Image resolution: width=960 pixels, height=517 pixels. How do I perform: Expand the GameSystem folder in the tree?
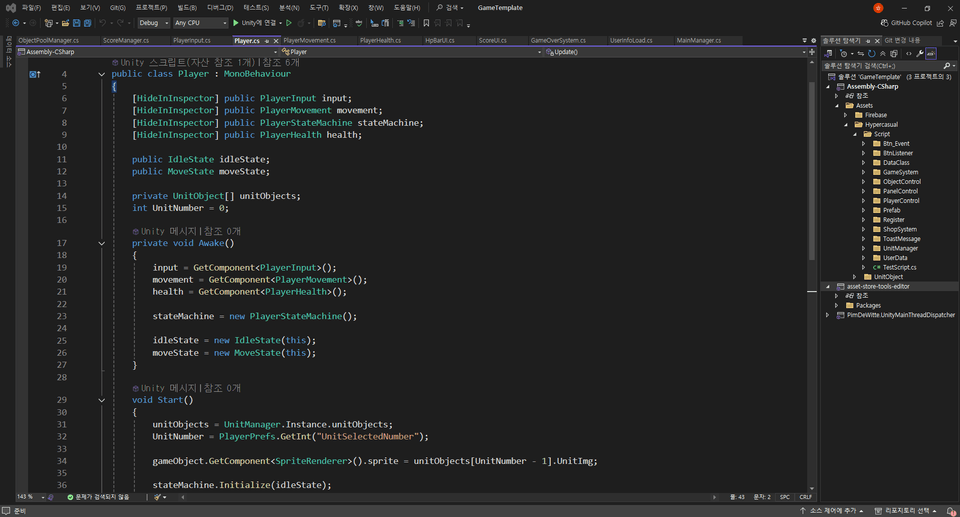click(864, 172)
